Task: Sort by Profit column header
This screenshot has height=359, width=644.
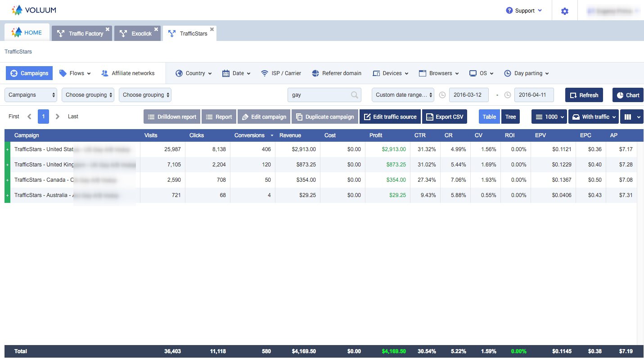Action: point(376,135)
